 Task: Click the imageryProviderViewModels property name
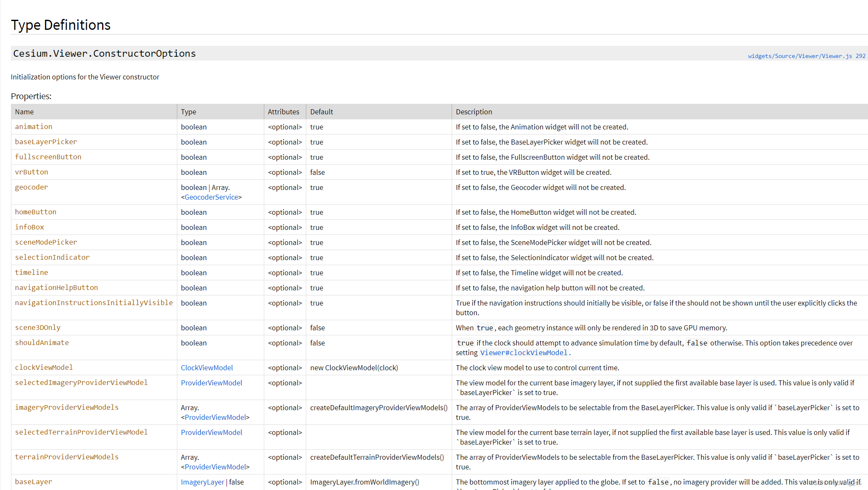[67, 407]
